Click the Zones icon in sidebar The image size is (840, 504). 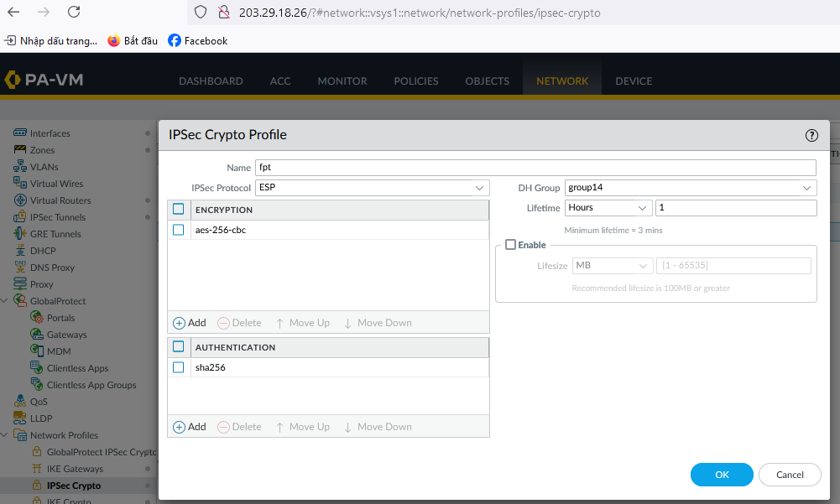pyautogui.click(x=21, y=150)
